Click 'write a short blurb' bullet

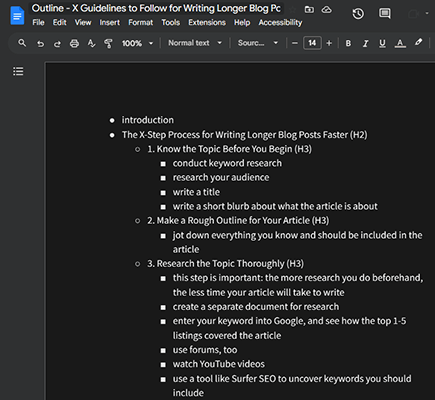click(275, 206)
